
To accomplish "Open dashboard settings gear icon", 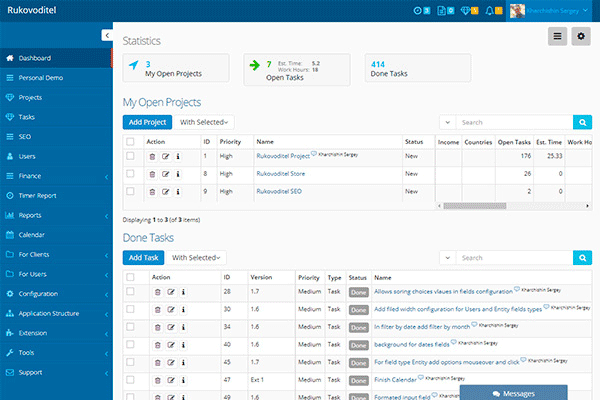I will (x=583, y=37).
